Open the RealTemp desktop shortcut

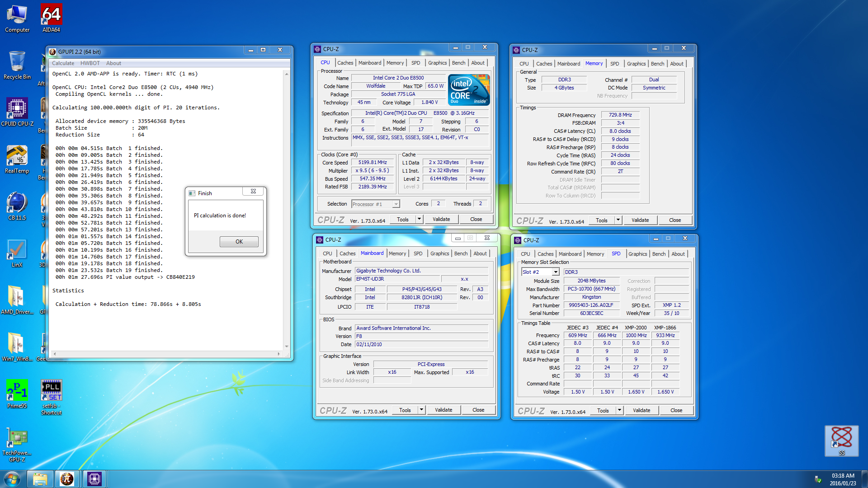(17, 160)
